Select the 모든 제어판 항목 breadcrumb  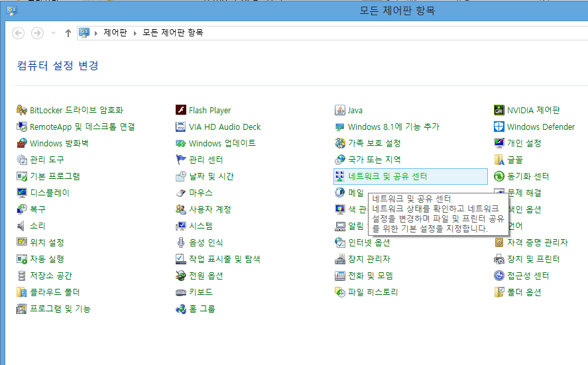[173, 32]
